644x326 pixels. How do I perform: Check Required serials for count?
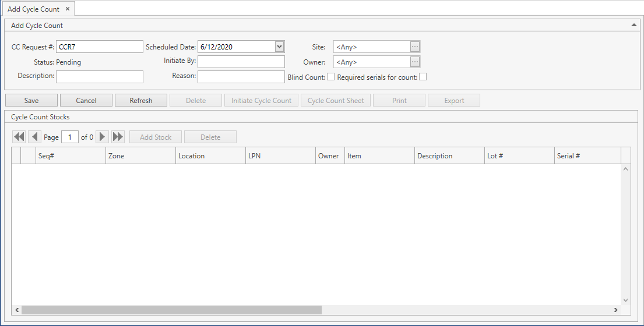click(x=423, y=77)
